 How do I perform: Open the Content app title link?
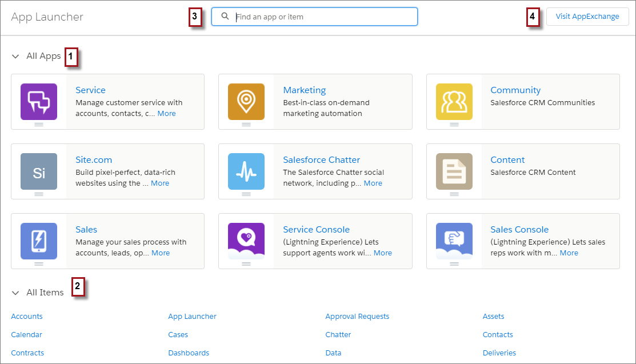pyautogui.click(x=507, y=160)
